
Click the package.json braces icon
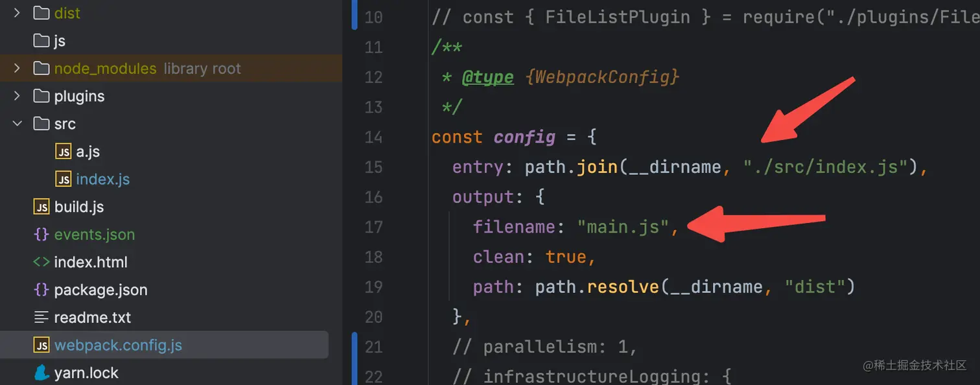[41, 290]
